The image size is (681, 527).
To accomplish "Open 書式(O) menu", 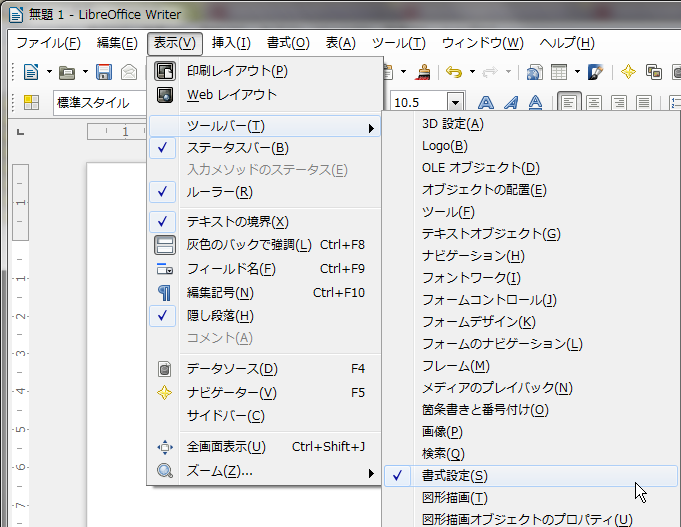I will pyautogui.click(x=288, y=43).
